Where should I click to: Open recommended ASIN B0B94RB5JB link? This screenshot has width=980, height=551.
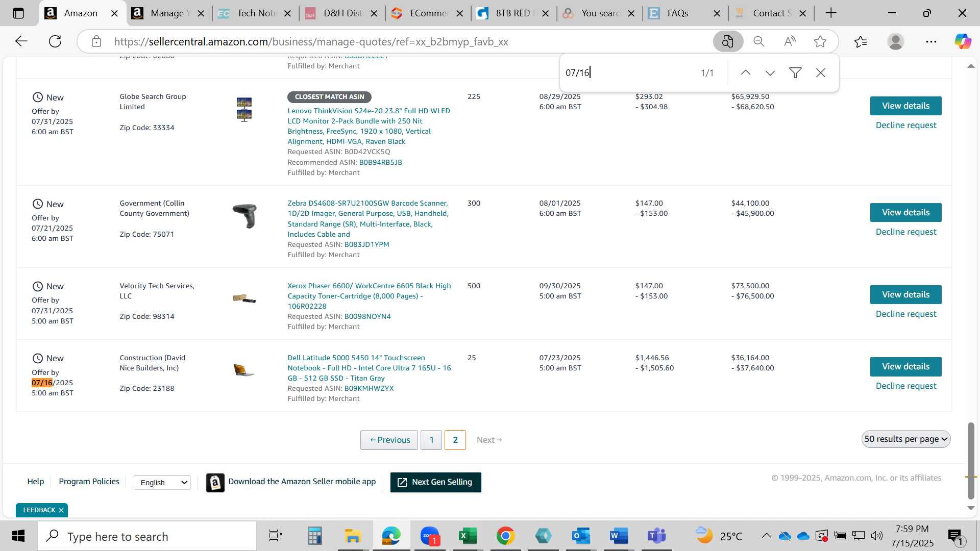pos(381,163)
